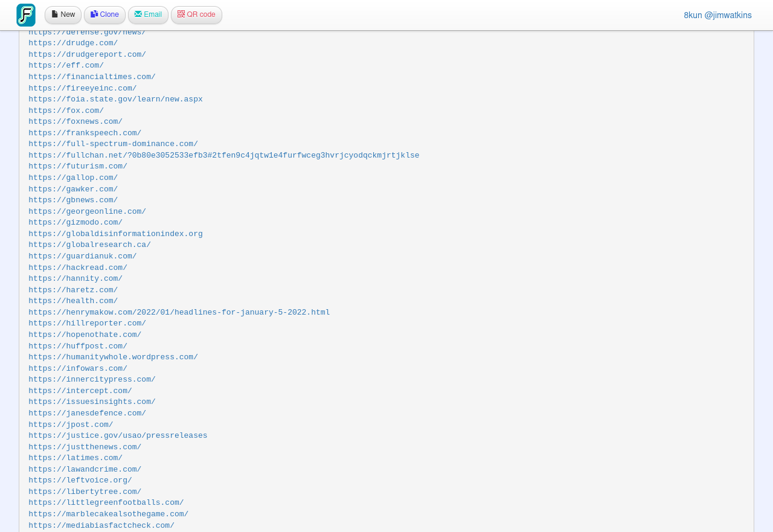Open the hillreporter.com link

[87, 324]
